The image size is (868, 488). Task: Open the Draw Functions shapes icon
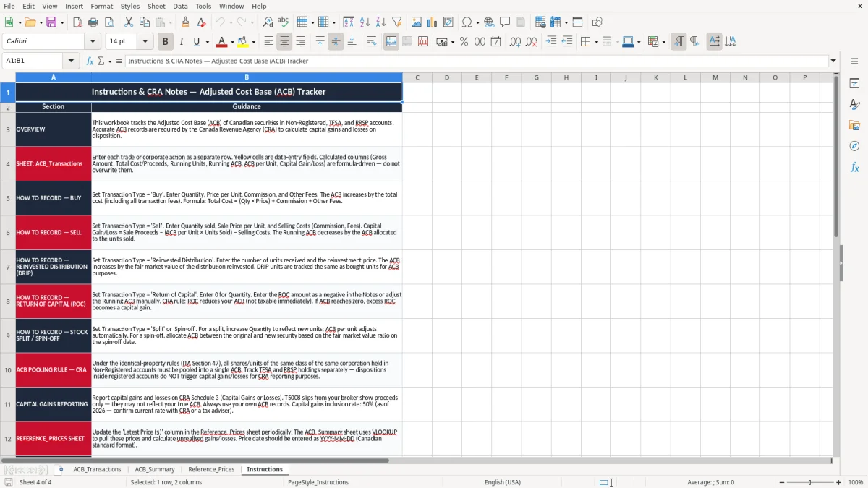(x=597, y=22)
